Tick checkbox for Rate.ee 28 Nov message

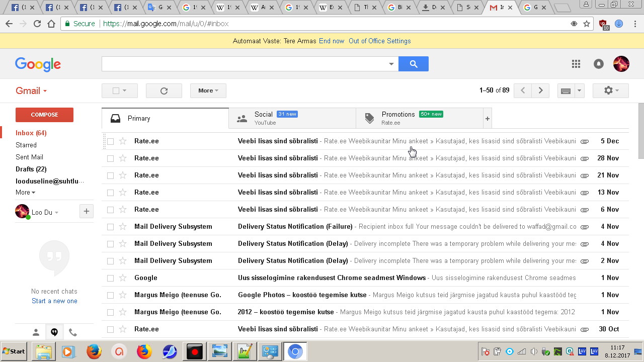coord(111,158)
